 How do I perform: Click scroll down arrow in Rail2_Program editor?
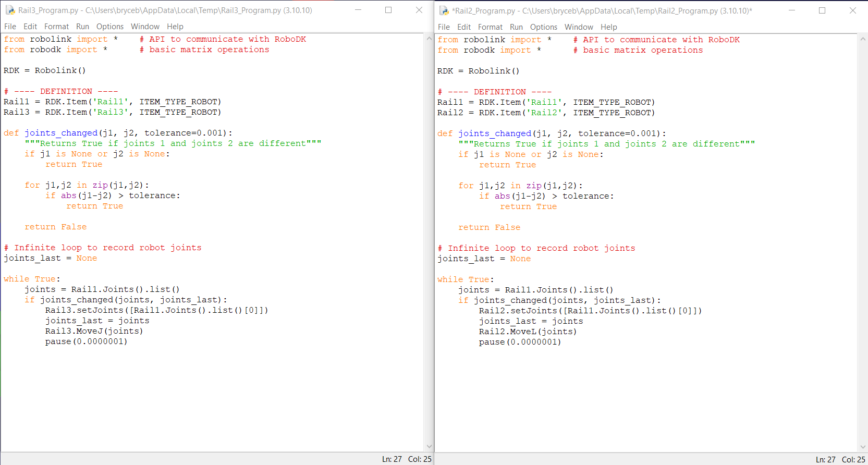(x=863, y=447)
